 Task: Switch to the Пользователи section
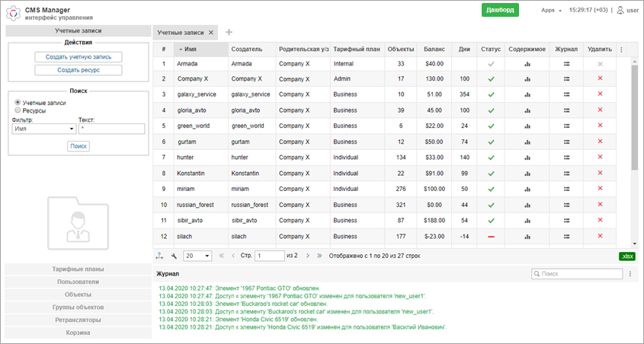(x=78, y=282)
